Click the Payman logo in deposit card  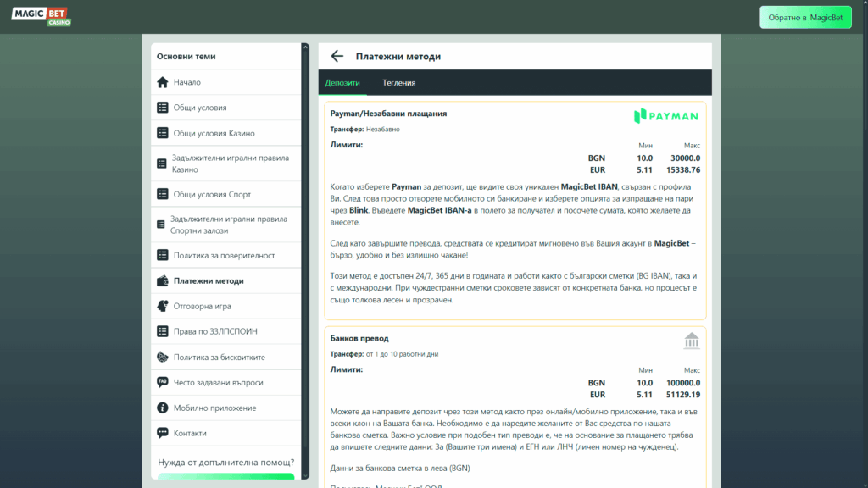coord(666,115)
